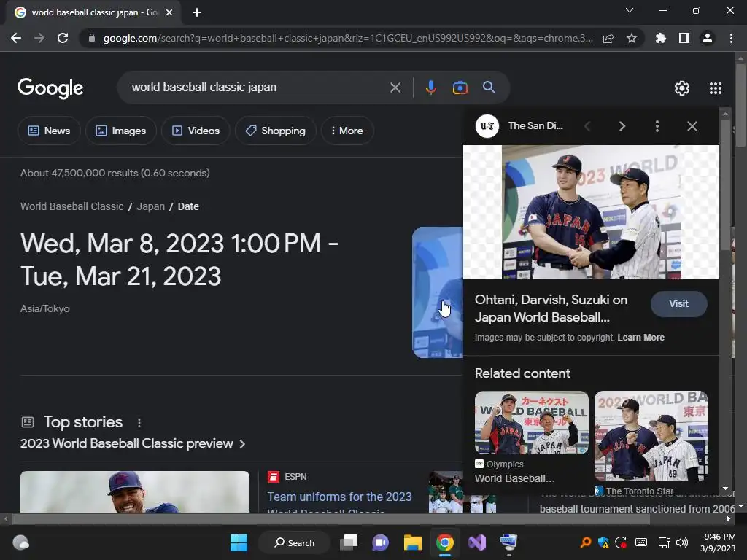Bookmark this page with star icon
Viewport: 747px width, 560px height.
pyautogui.click(x=632, y=38)
